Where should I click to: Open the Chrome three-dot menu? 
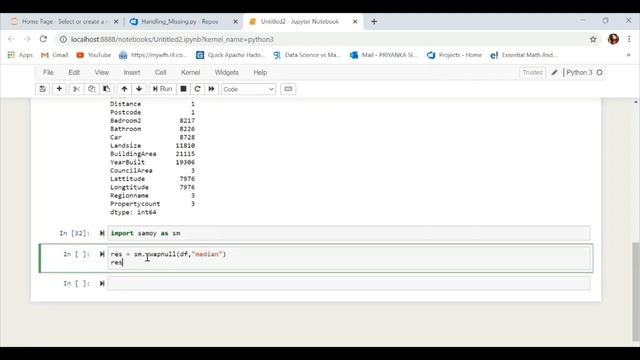tap(629, 39)
